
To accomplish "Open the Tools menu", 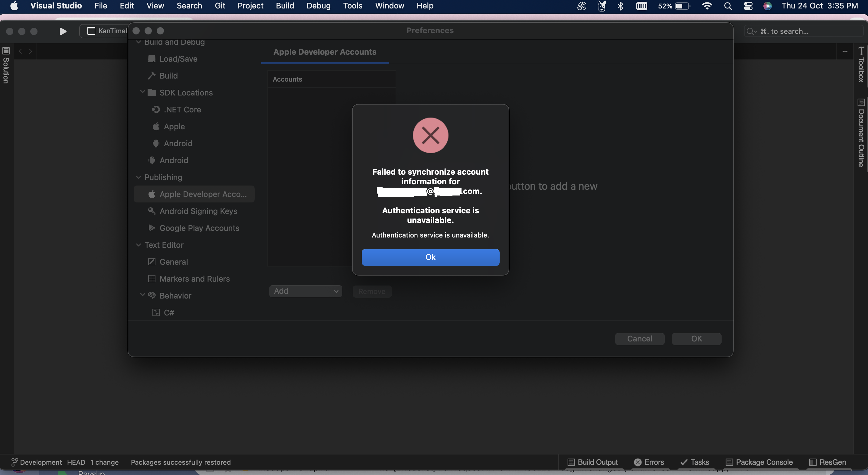I will coord(352,6).
